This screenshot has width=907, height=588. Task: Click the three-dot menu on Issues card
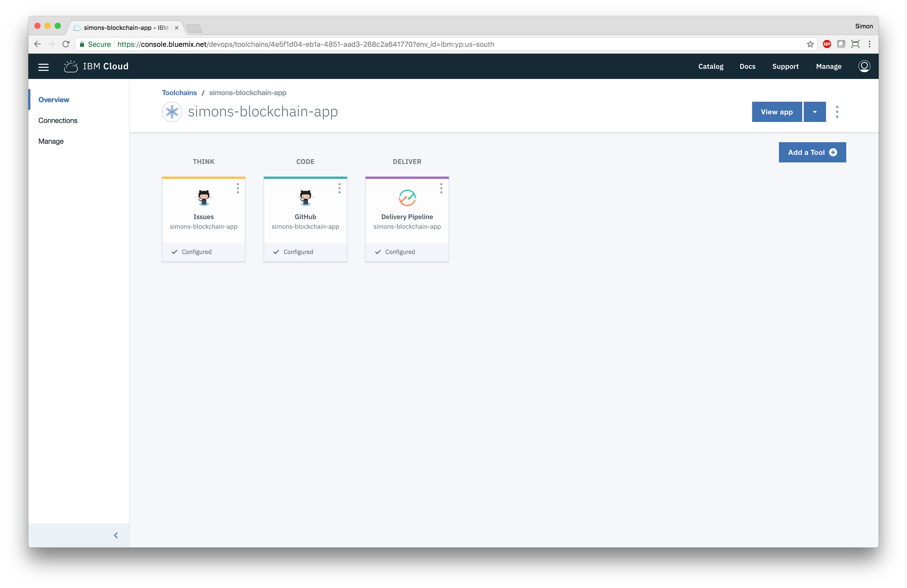click(x=237, y=188)
